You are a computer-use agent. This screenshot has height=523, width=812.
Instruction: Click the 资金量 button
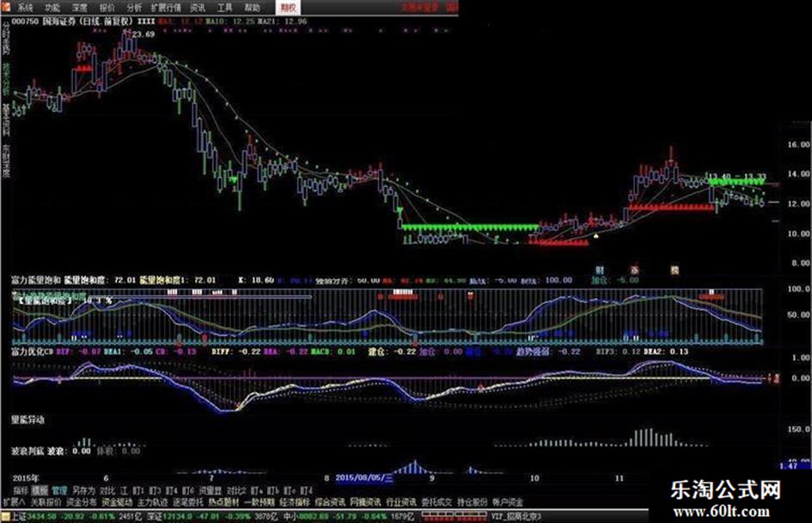coord(211,490)
